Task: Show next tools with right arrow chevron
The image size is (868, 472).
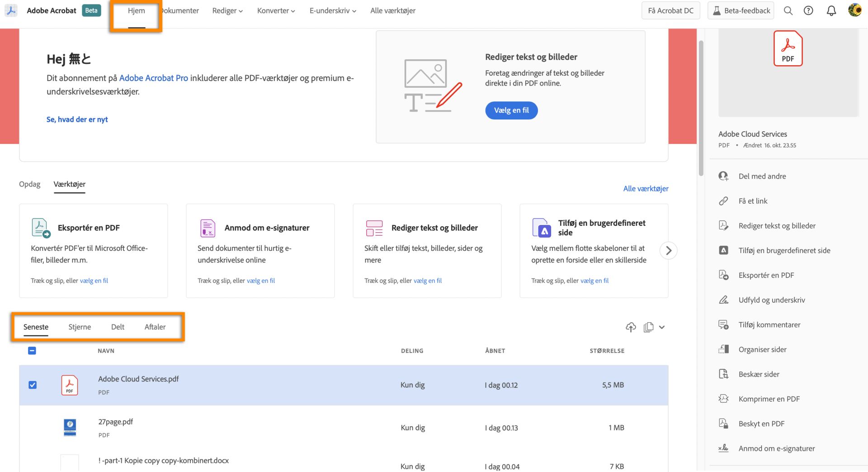Action: coord(668,250)
